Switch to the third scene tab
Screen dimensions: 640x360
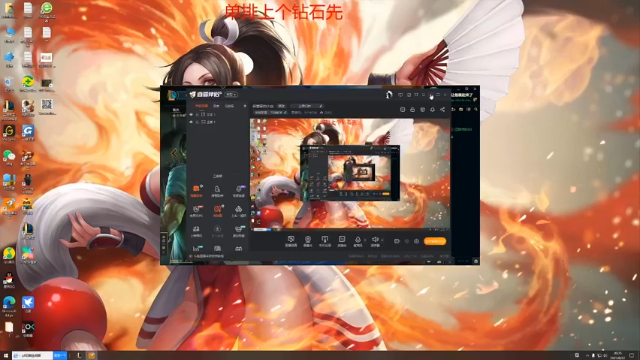tap(229, 106)
